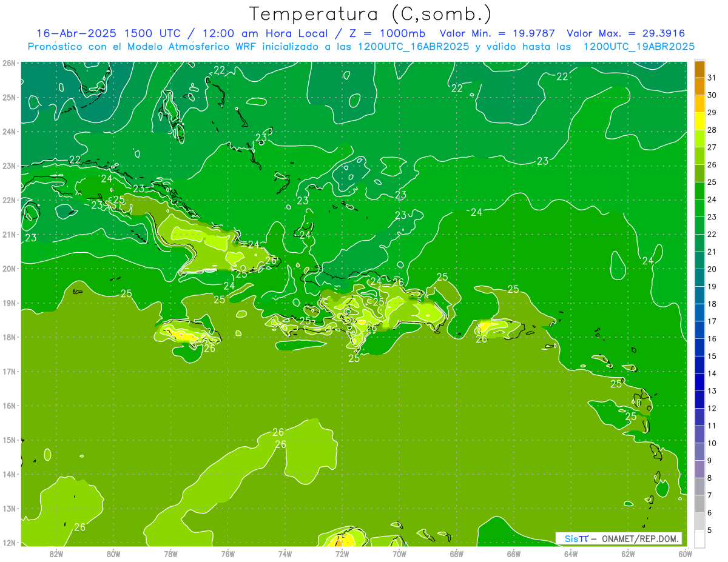728x562 pixels.
Task: Click legend scale value 29
Action: tap(712, 113)
